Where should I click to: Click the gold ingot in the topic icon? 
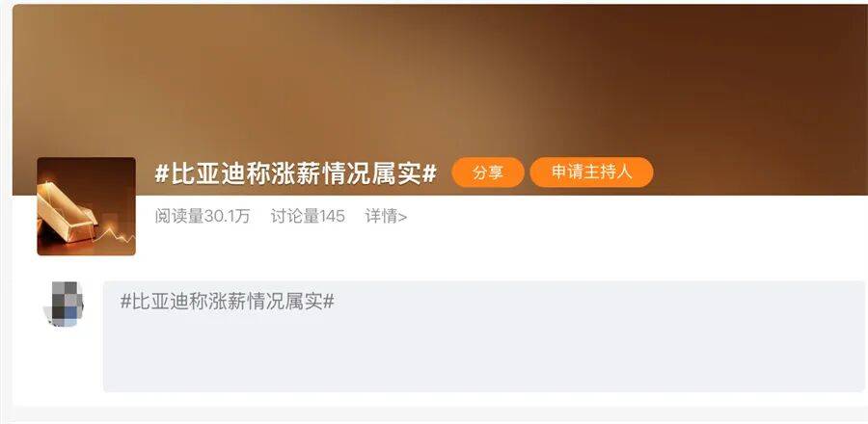66,213
